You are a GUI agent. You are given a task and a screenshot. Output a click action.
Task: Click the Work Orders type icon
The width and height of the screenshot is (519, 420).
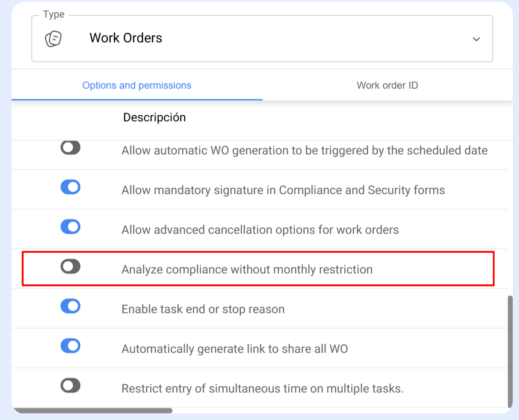pyautogui.click(x=53, y=39)
